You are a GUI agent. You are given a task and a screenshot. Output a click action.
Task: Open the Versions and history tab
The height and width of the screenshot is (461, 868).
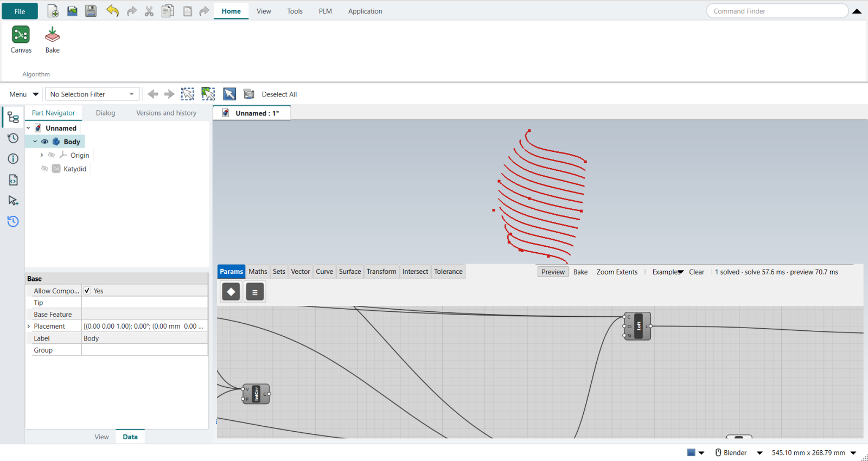(166, 113)
